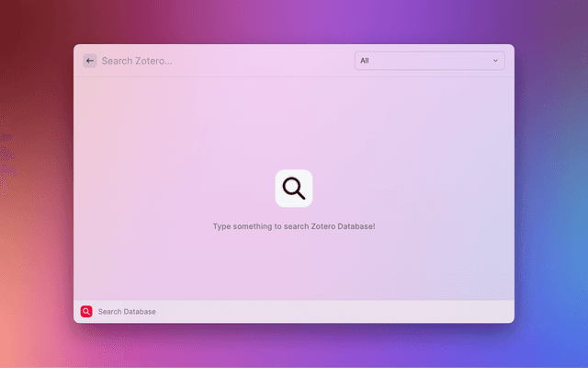
Task: Click the large magnifying glass icon
Action: click(x=294, y=189)
